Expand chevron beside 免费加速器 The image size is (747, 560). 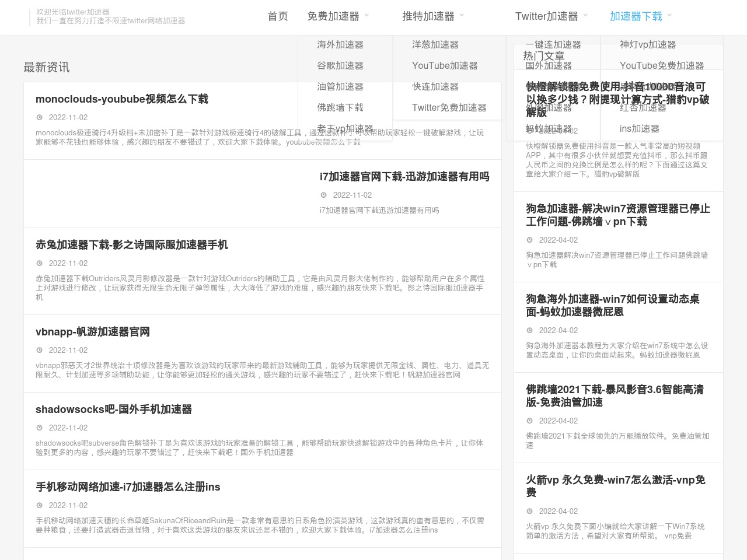point(366,16)
